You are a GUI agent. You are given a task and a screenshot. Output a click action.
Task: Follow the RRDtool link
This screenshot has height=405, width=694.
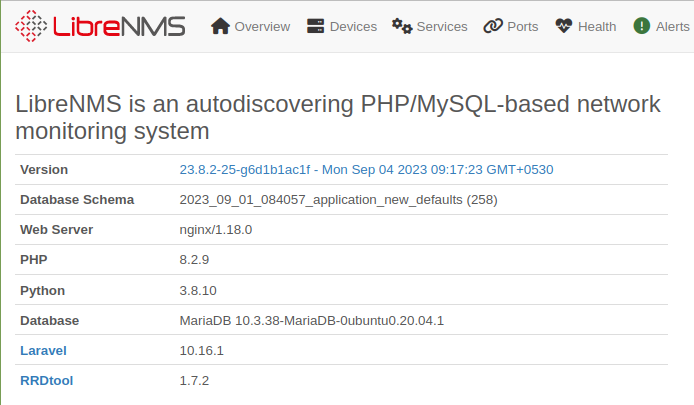coord(46,381)
